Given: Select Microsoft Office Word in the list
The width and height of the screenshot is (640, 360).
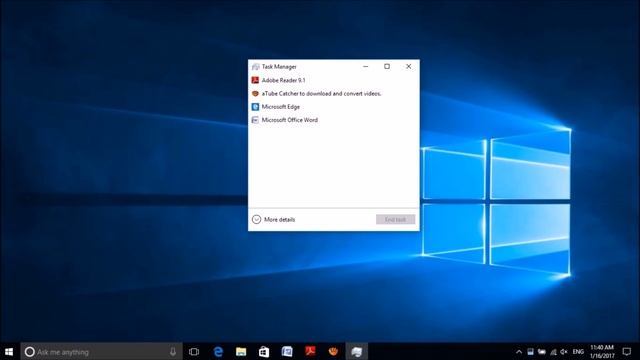Looking at the screenshot, I should pyautogui.click(x=333, y=120).
